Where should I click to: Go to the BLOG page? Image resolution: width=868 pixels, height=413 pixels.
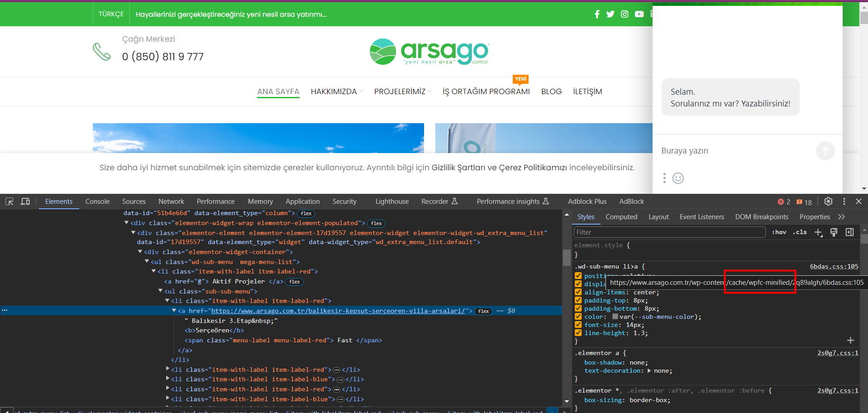coord(551,91)
